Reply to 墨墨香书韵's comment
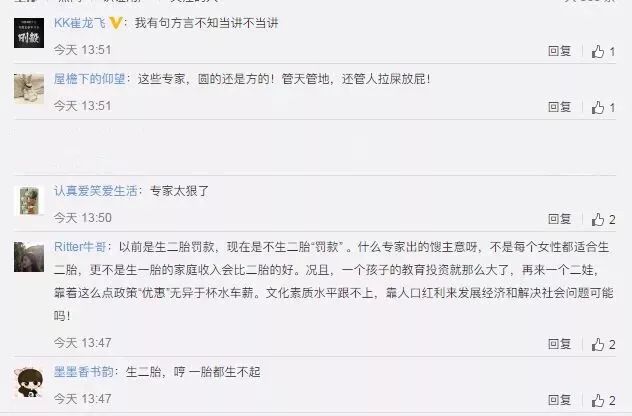The image size is (632, 416). click(559, 400)
